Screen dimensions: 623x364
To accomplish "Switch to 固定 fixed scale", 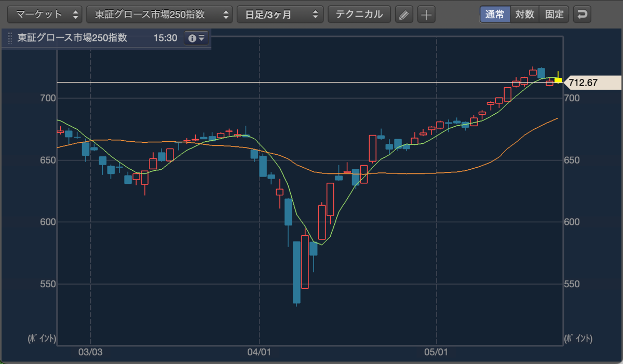I will 554,15.
